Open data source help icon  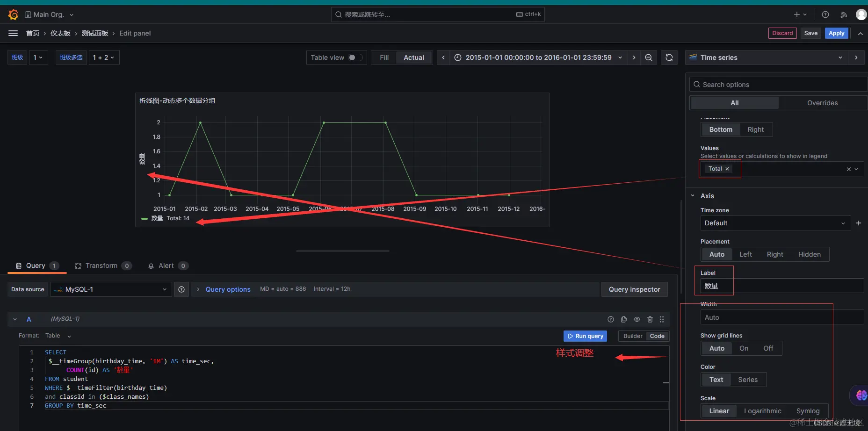(181, 289)
